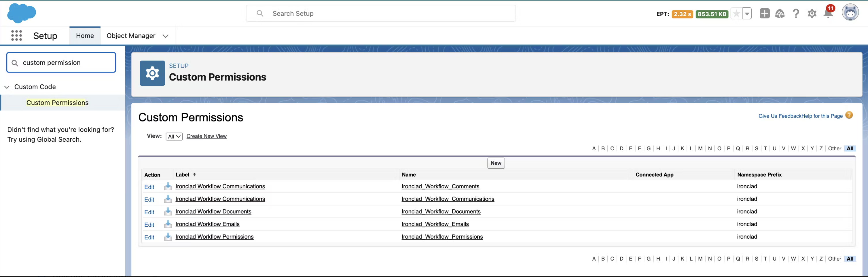Filter by letter A in top alphabet bar
868x277 pixels.
click(x=594, y=148)
